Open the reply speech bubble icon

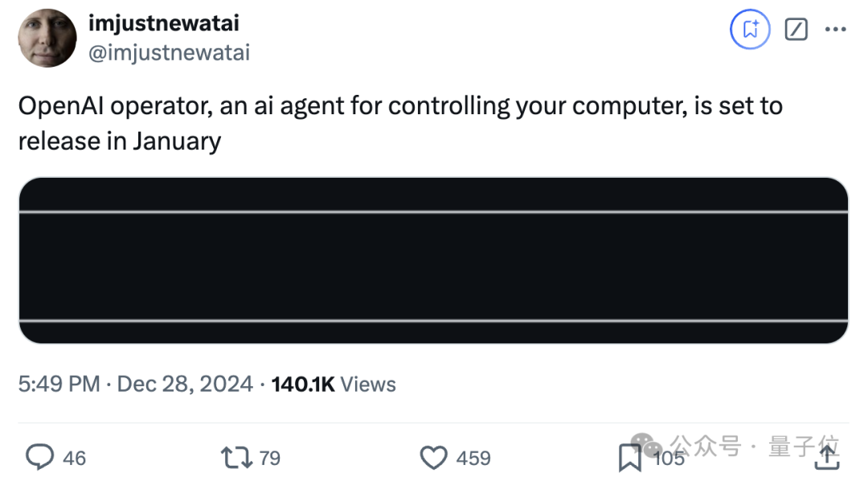pyautogui.click(x=40, y=457)
